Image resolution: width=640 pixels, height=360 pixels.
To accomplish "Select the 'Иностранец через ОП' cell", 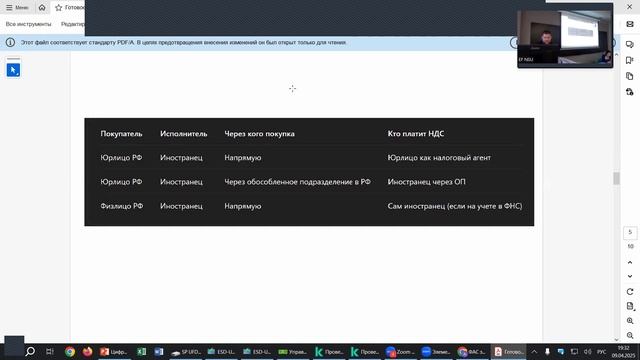I will (426, 182).
